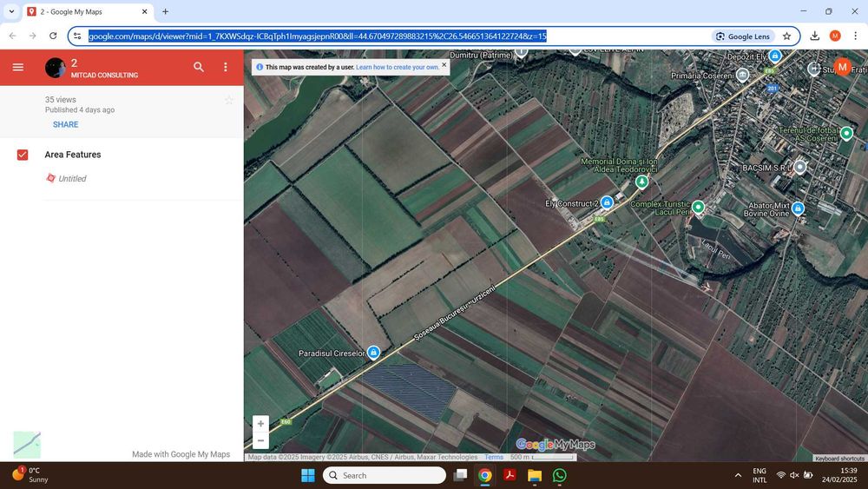Open Keyboard shortcuts in the map footer
This screenshot has width=868, height=489.
839,458
